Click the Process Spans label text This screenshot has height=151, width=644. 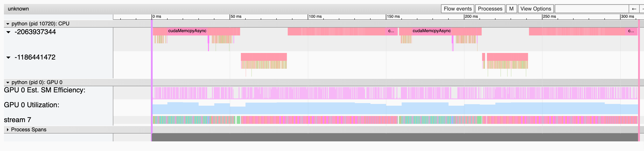click(29, 130)
